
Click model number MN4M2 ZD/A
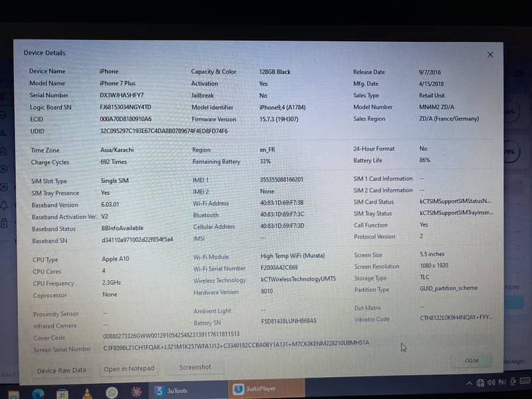436,107
